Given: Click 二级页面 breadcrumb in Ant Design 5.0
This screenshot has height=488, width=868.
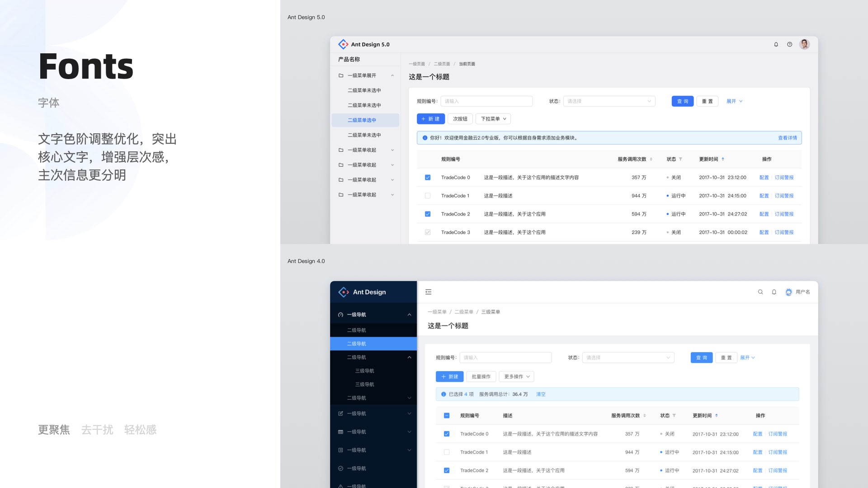Looking at the screenshot, I should (442, 64).
